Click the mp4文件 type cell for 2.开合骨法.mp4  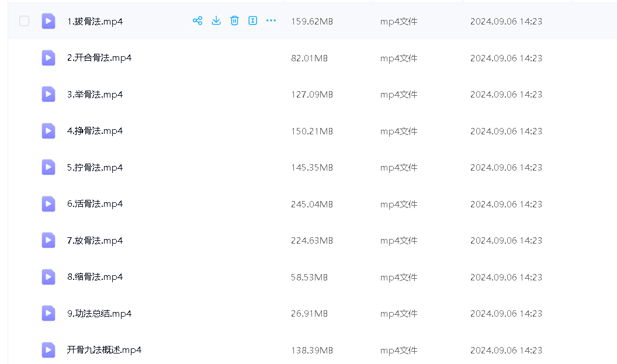click(x=398, y=58)
